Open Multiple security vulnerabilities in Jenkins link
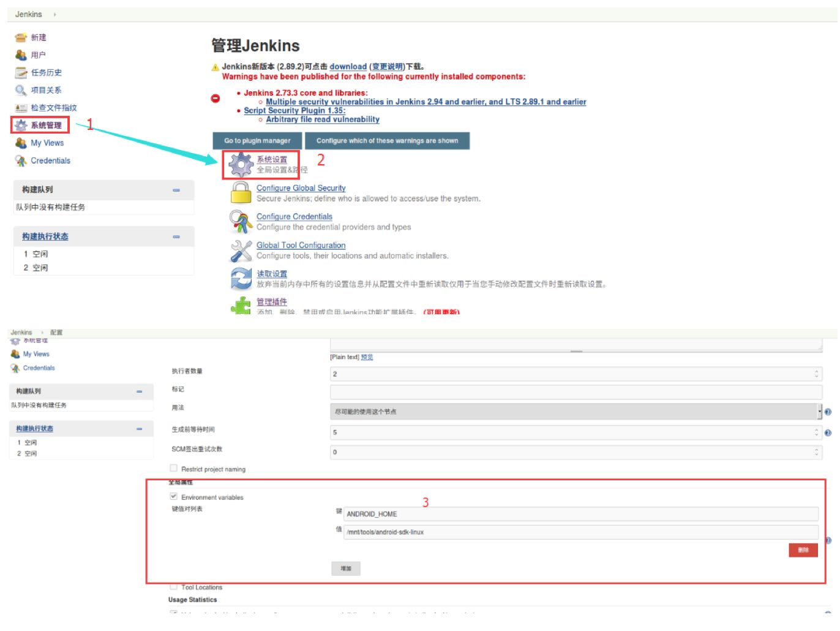The height and width of the screenshot is (631, 840). (426, 102)
